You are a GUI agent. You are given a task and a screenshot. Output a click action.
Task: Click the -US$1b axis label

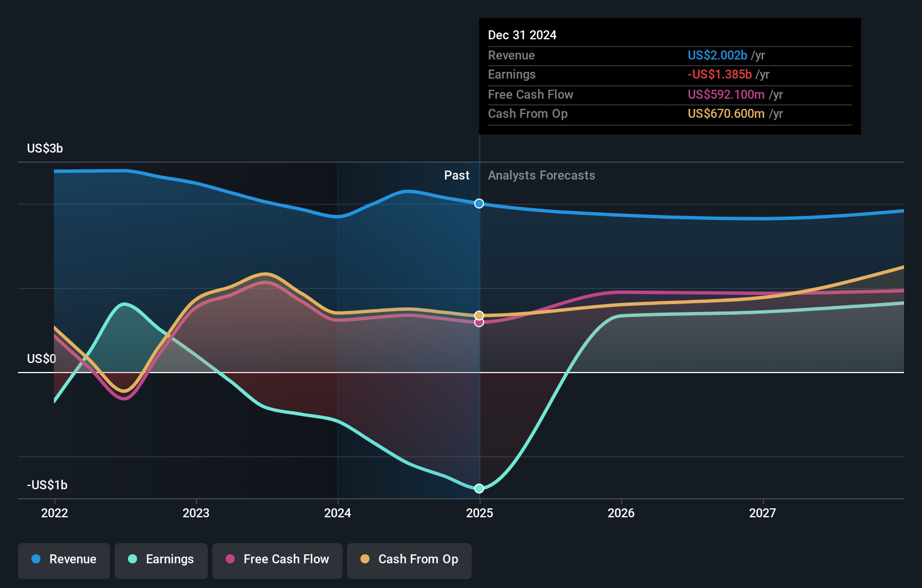coord(47,485)
